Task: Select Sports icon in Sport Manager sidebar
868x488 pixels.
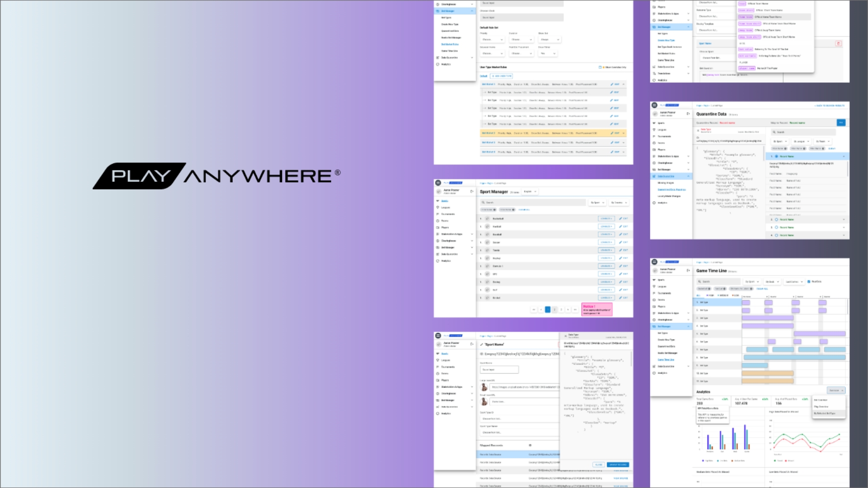Action: (438, 201)
